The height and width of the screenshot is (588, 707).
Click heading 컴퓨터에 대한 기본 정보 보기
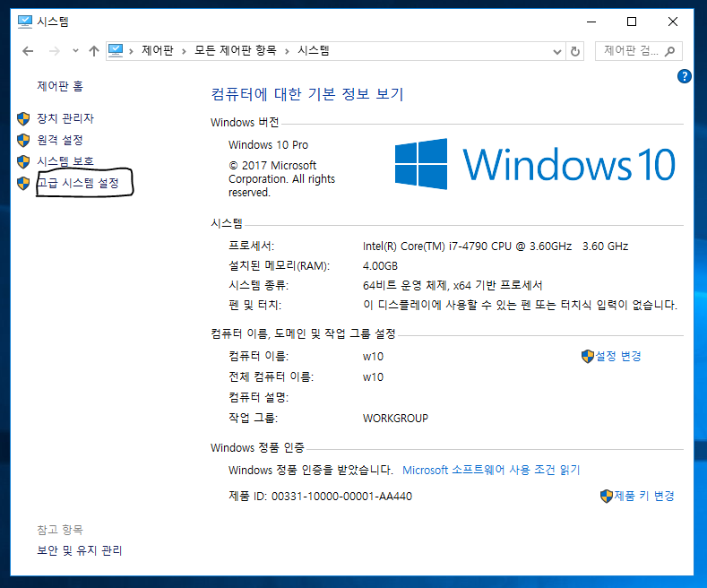307,94
